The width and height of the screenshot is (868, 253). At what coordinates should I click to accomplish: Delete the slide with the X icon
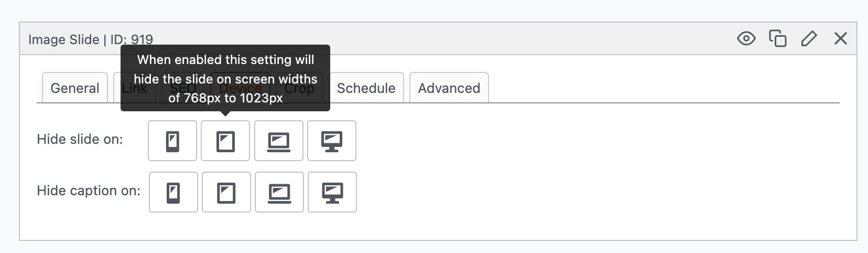[x=840, y=38]
